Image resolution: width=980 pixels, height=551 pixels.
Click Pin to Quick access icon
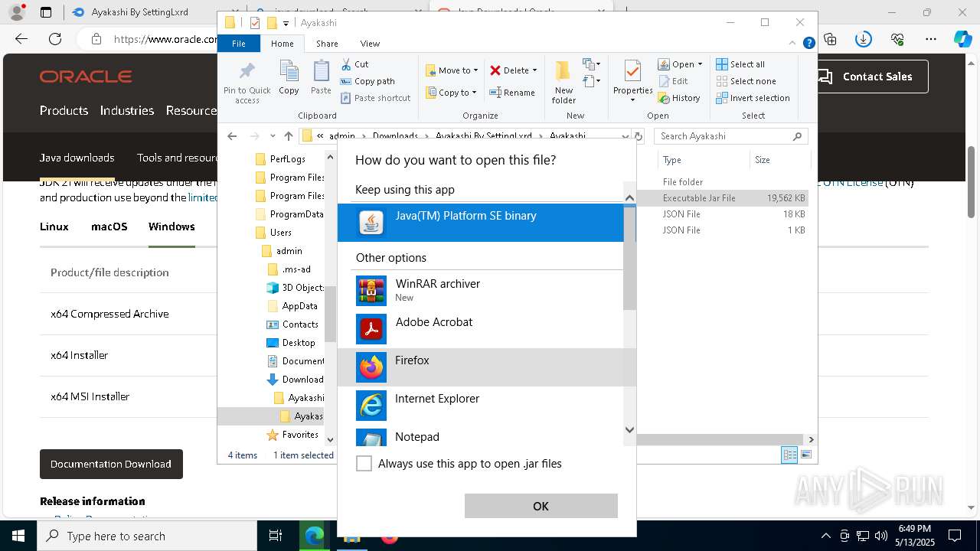click(247, 82)
